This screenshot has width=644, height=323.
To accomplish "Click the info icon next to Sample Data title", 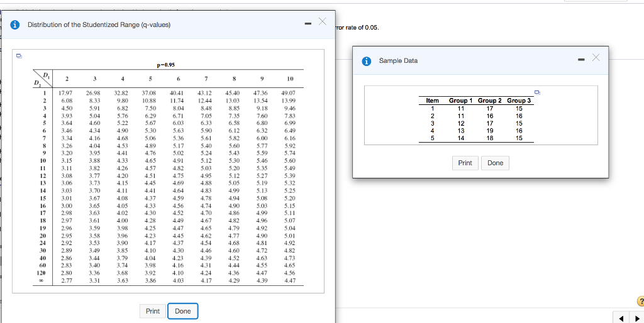I will point(368,61).
